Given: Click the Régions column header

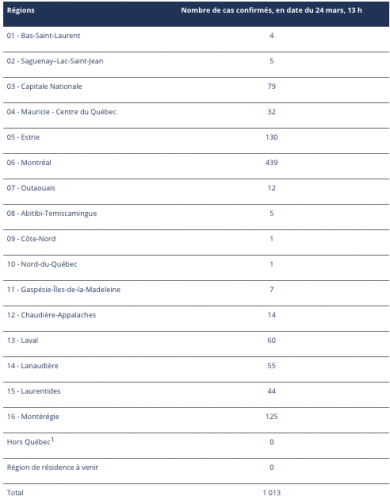Looking at the screenshot, I should [x=21, y=10].
